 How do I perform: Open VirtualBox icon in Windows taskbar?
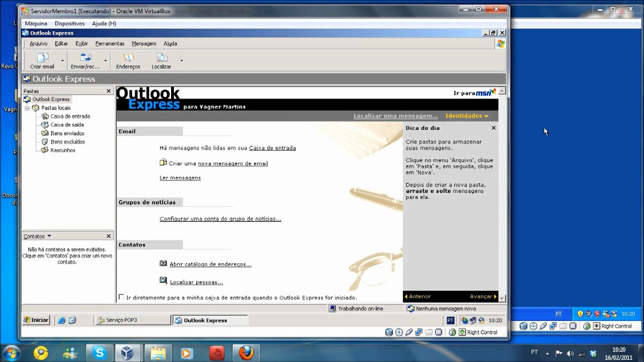pos(128,353)
